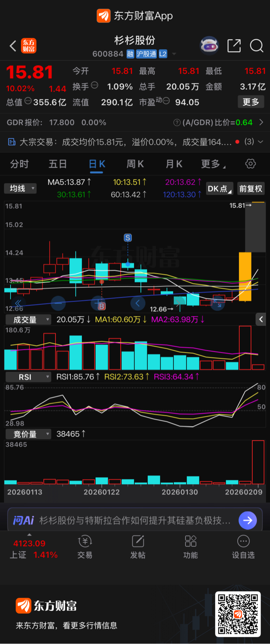
Task: Open the 功能 grid icon
Action: pyautogui.click(x=191, y=541)
